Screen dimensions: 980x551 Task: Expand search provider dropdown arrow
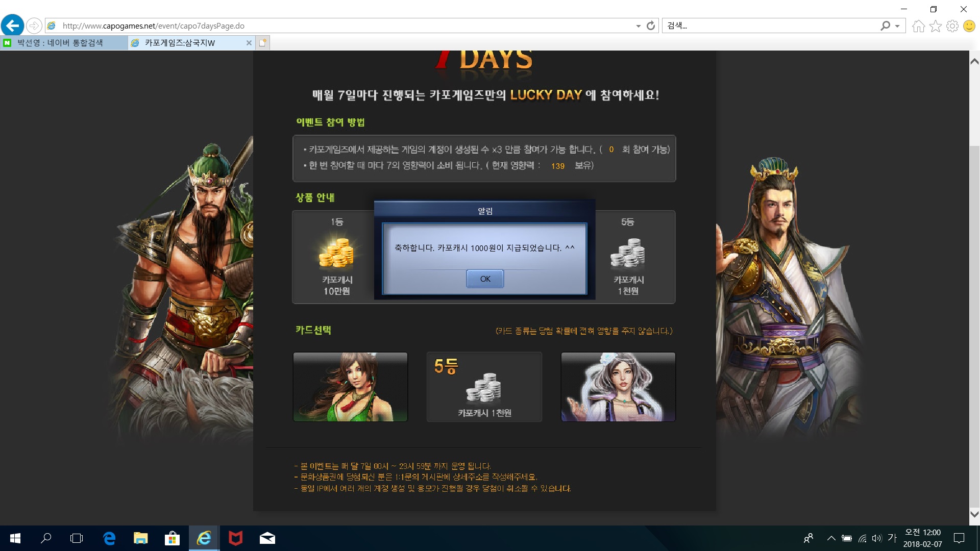coord(897,26)
